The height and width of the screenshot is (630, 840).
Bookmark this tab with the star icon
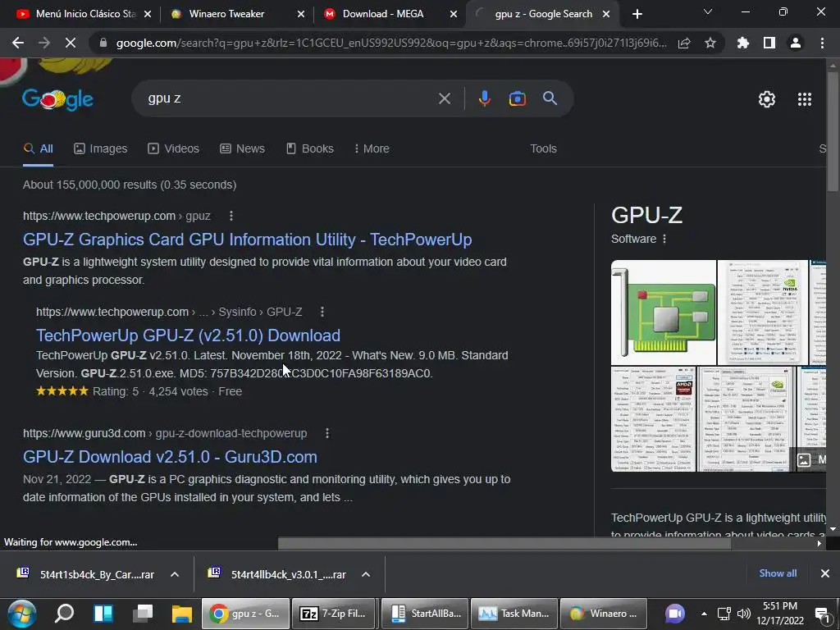[x=710, y=43]
